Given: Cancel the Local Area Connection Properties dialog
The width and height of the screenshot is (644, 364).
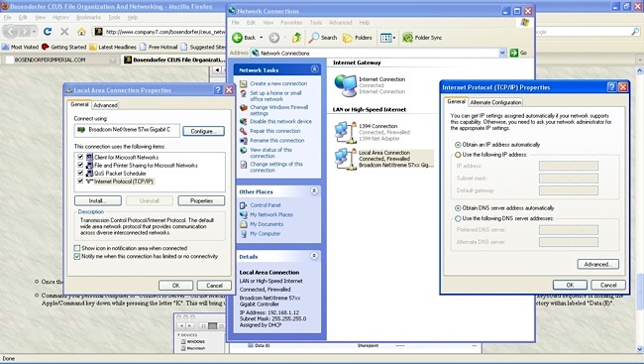Looking at the screenshot, I should coord(214,285).
